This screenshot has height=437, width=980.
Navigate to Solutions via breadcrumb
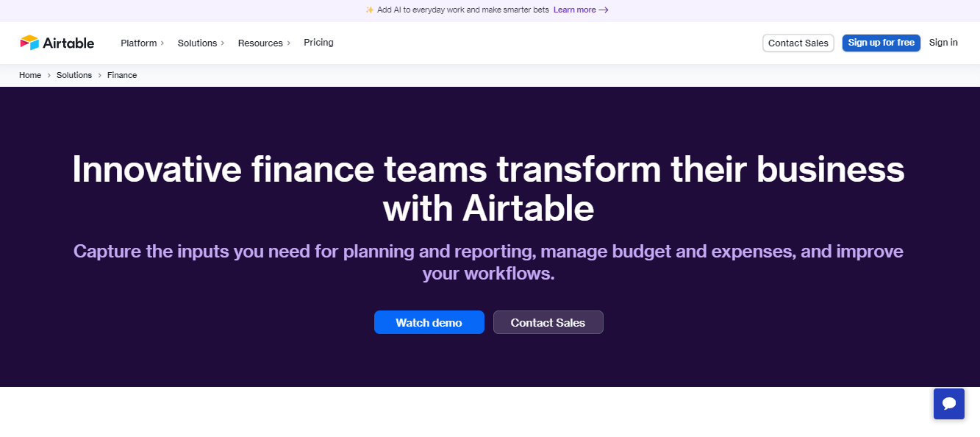[74, 75]
